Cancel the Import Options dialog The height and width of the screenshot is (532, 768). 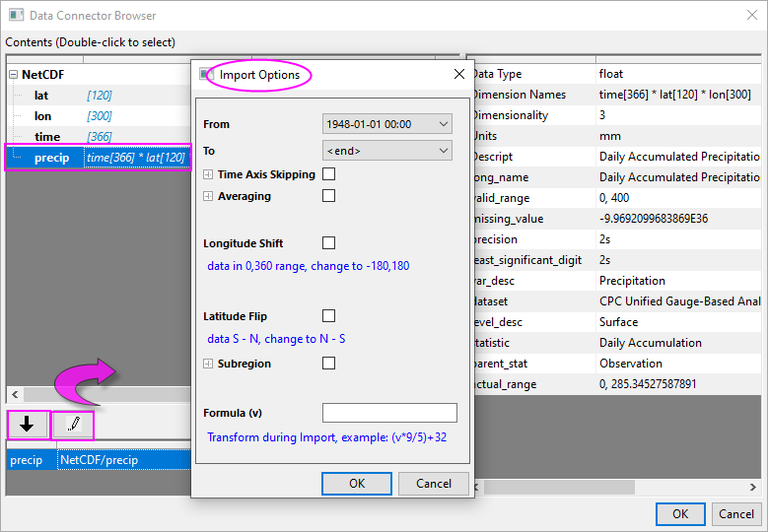click(434, 484)
